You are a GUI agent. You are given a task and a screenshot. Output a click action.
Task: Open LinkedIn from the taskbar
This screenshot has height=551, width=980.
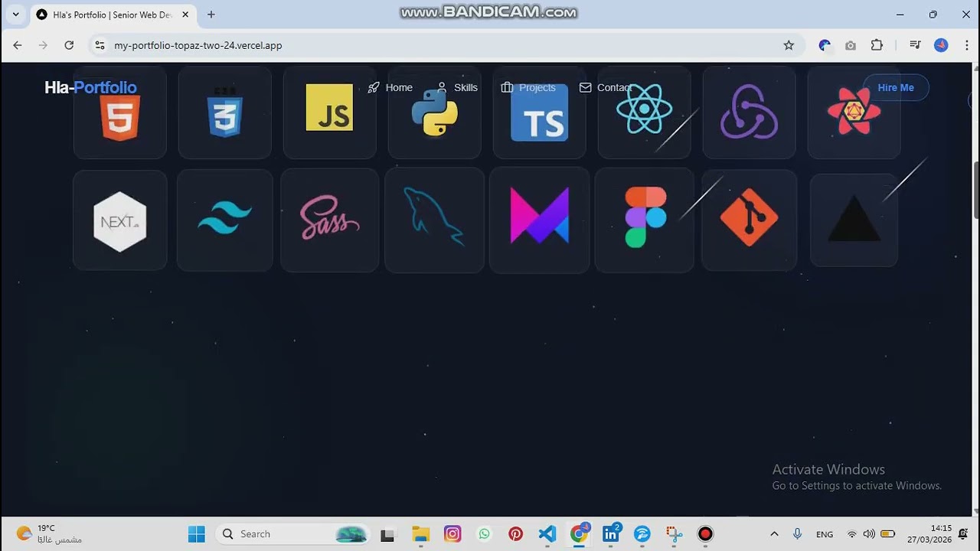click(x=611, y=533)
